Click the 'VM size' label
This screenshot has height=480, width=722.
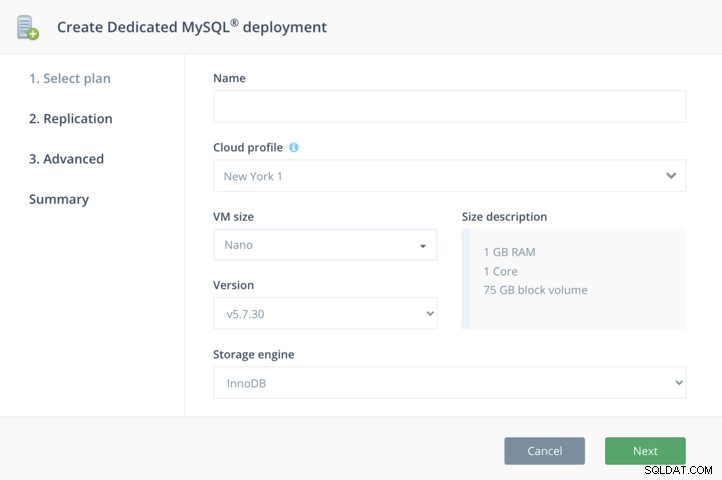tap(233, 217)
